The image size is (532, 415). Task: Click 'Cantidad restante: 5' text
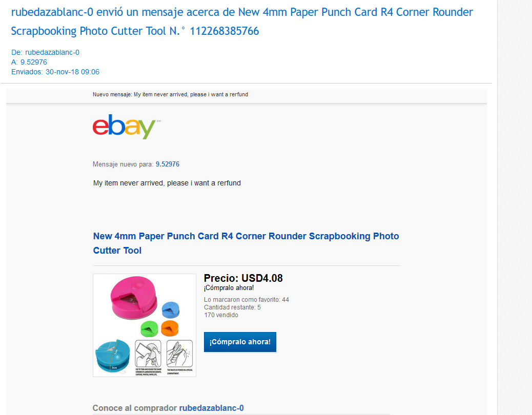click(x=232, y=307)
